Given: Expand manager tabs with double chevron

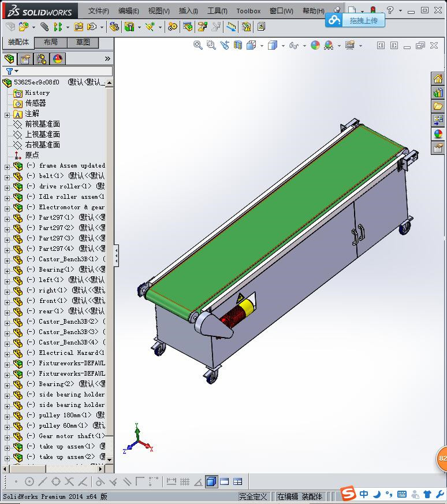Looking at the screenshot, I should click(x=107, y=58).
